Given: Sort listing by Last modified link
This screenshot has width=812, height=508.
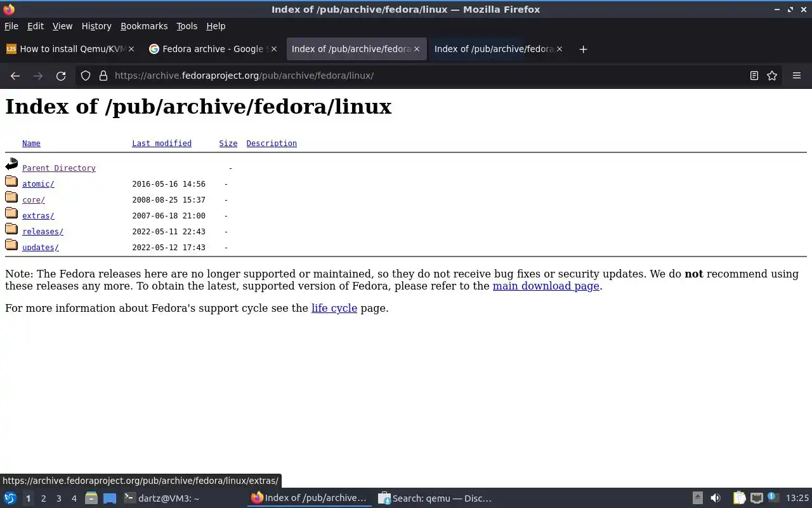Looking at the screenshot, I should [162, 144].
